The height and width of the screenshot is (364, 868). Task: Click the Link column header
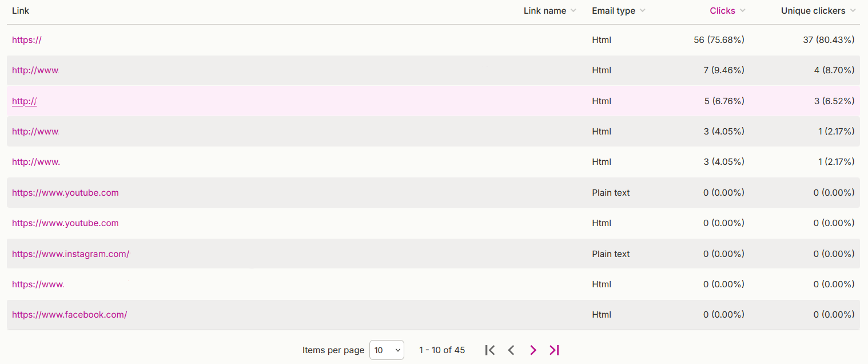coord(21,11)
